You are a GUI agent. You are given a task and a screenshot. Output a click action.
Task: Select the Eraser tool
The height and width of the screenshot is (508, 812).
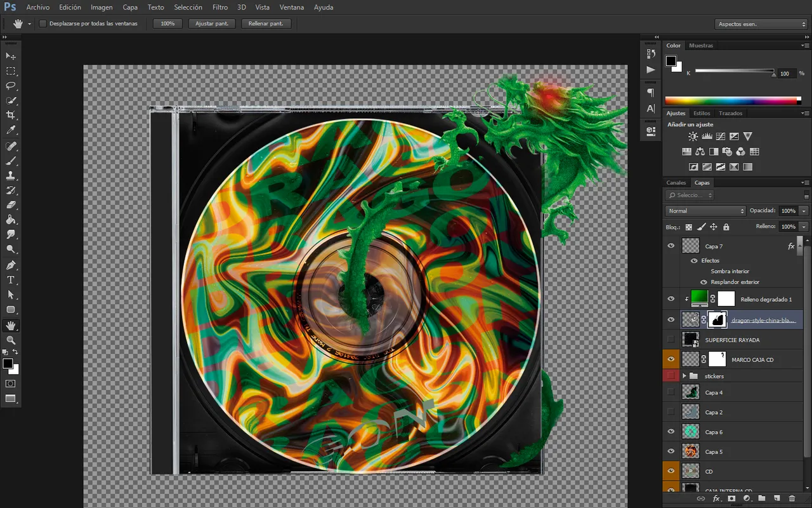(11, 205)
